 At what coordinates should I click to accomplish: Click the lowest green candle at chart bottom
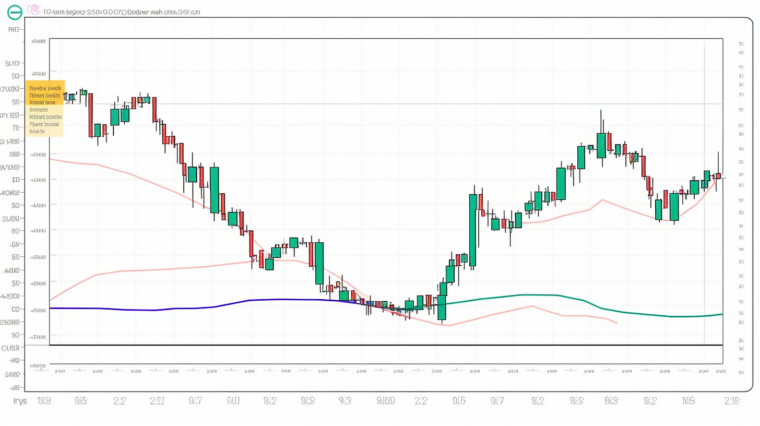[441, 307]
